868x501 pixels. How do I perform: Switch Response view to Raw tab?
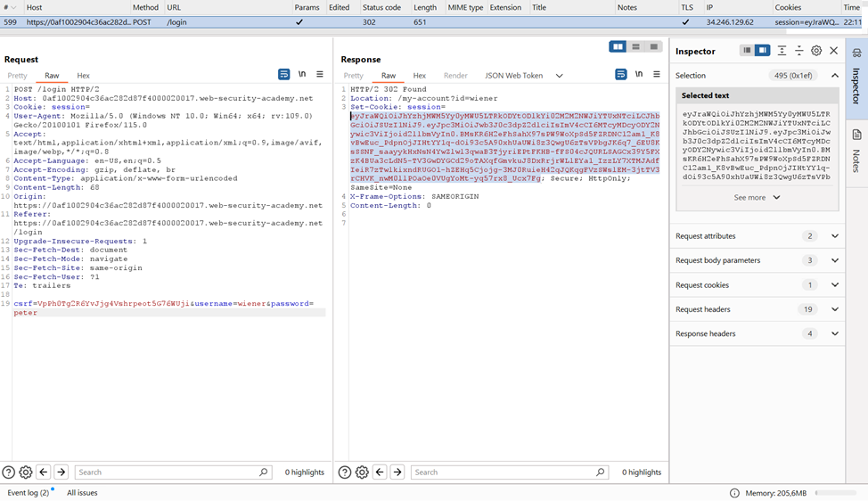(x=389, y=76)
